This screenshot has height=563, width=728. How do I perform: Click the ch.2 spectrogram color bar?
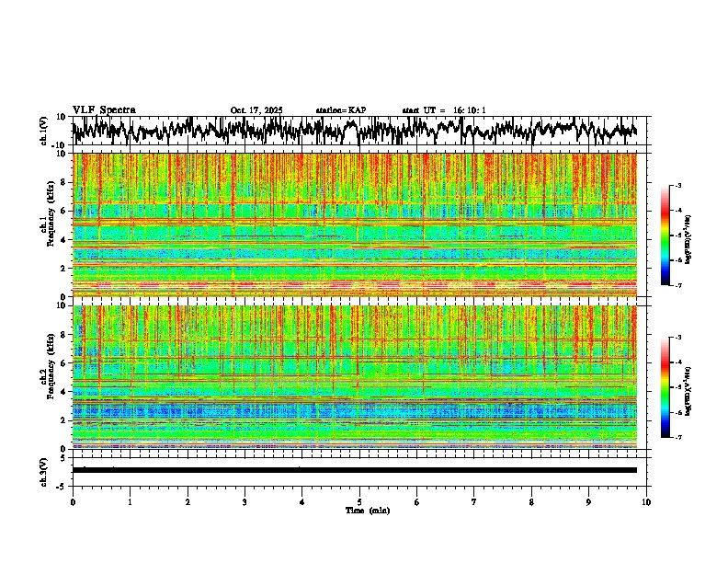[665, 387]
